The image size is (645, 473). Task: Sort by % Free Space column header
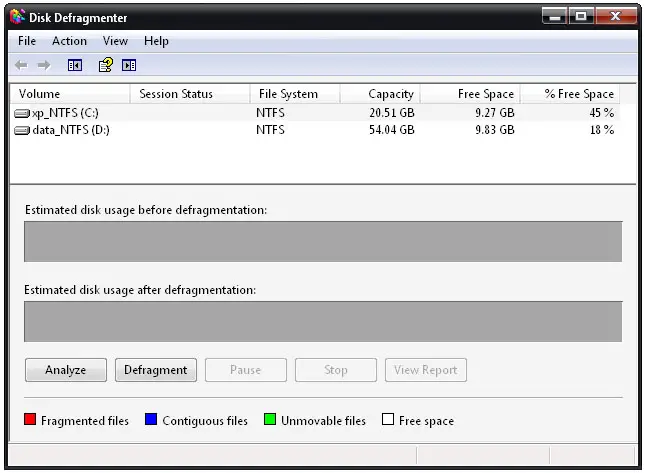click(570, 94)
